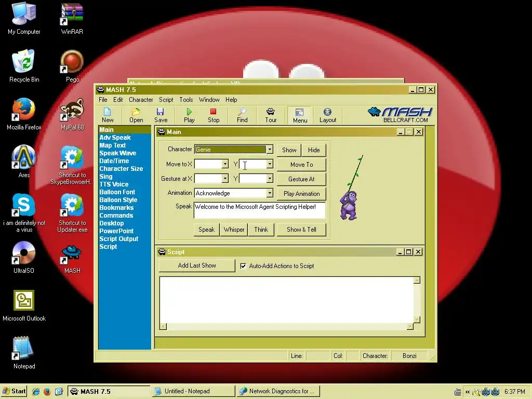
Task: Expand the Character dropdown showing Genie
Action: 270,150
